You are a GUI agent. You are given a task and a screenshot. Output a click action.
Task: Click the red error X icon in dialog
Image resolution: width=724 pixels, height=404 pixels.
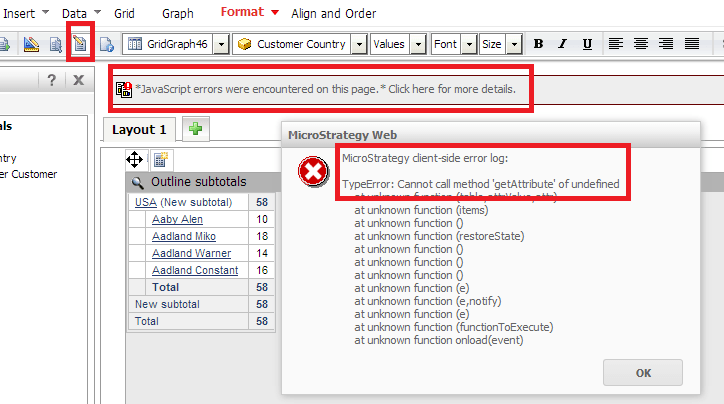click(x=313, y=172)
